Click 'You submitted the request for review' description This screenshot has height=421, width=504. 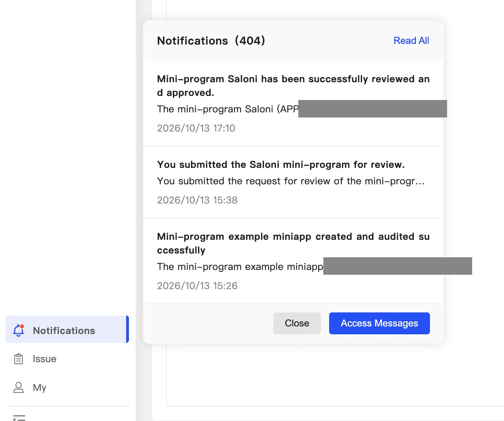click(291, 181)
